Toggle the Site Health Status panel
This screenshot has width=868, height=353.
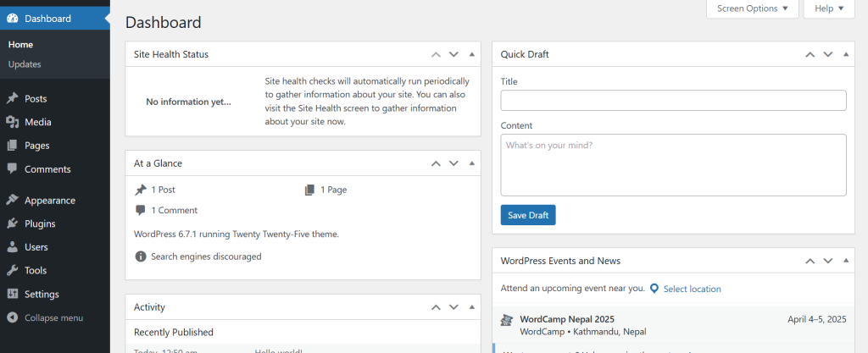[472, 54]
